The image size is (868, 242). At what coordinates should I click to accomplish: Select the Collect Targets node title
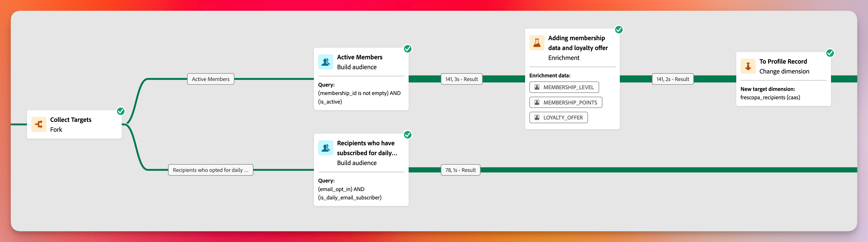(x=71, y=119)
